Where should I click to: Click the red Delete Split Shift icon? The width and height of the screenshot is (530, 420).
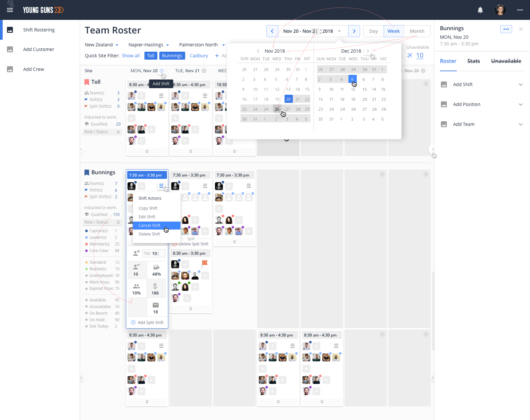pyautogui.click(x=175, y=244)
